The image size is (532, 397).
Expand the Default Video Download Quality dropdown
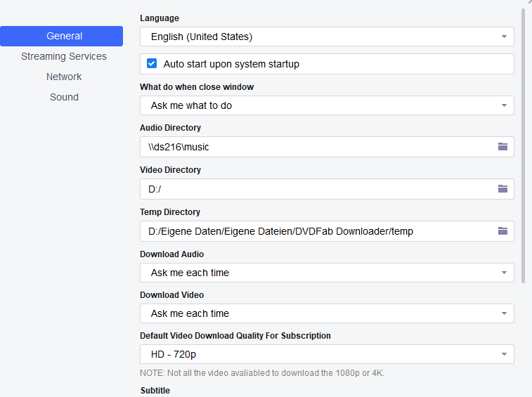(x=327, y=354)
